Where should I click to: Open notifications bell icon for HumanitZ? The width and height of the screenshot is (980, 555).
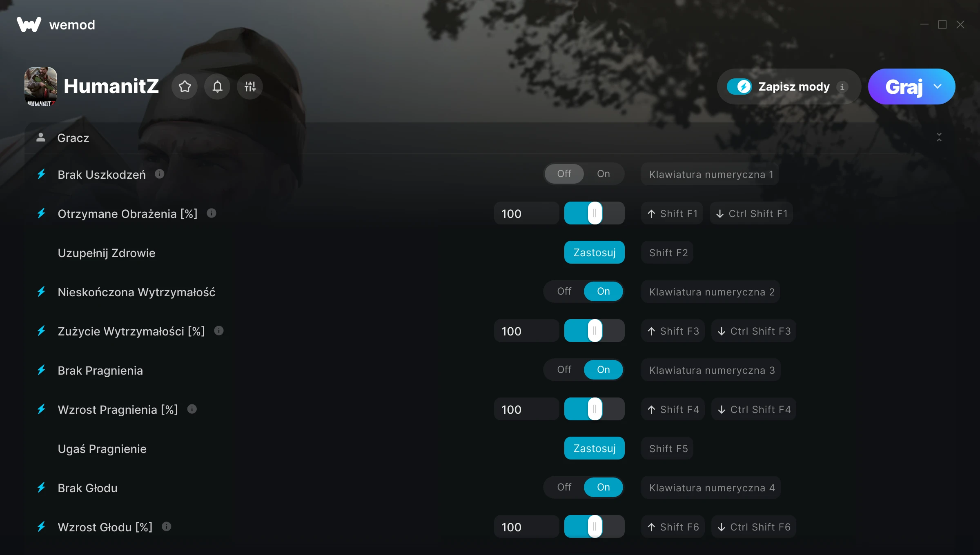click(217, 87)
